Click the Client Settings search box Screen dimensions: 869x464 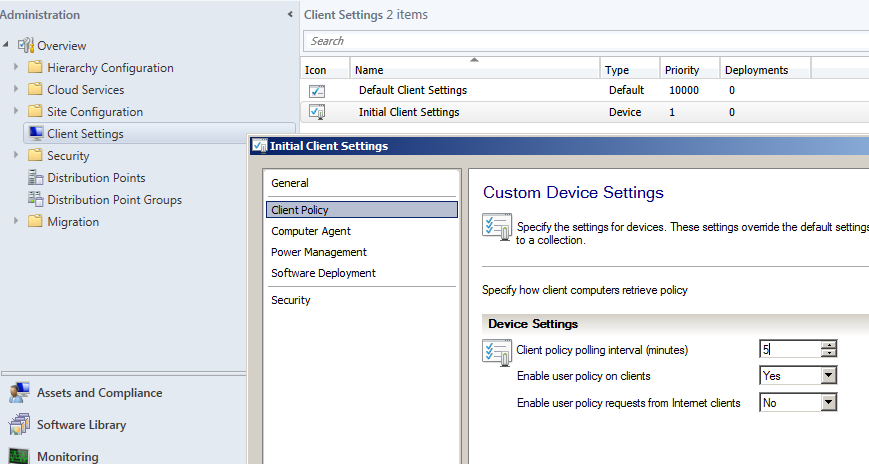586,41
